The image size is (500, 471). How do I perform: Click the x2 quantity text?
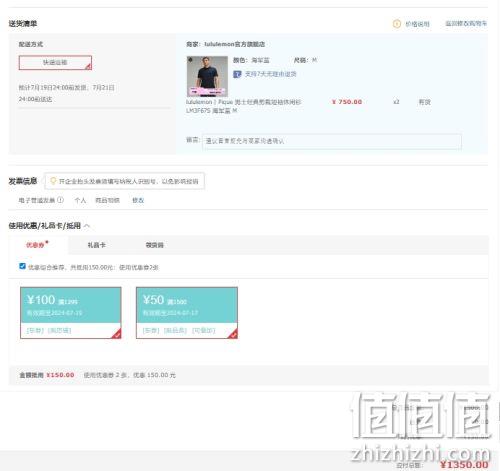pyautogui.click(x=396, y=102)
